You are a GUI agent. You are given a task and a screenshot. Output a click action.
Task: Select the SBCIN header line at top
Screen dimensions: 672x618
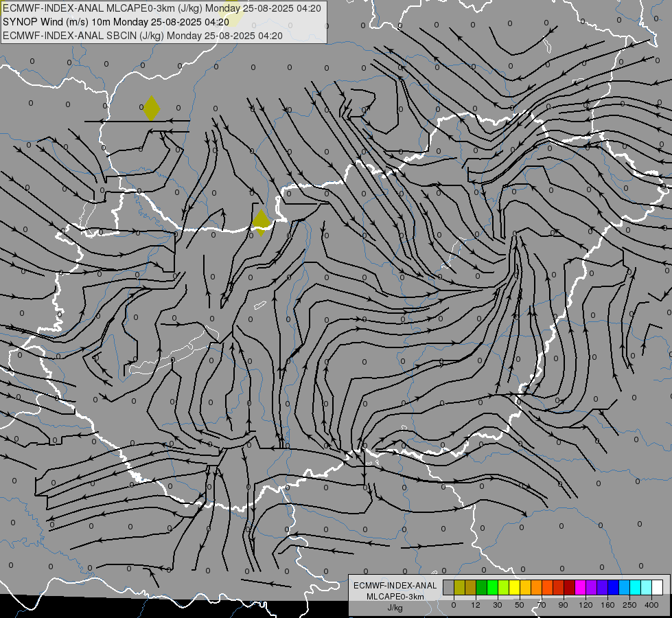coord(142,36)
